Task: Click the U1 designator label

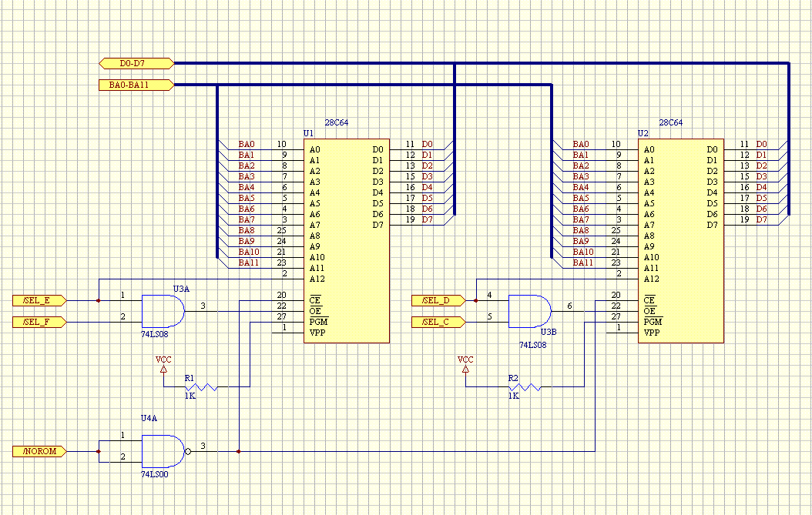Action: coord(308,133)
